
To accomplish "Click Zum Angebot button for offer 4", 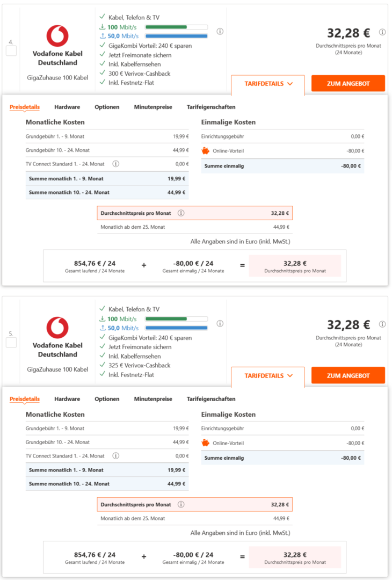I will coord(348,84).
